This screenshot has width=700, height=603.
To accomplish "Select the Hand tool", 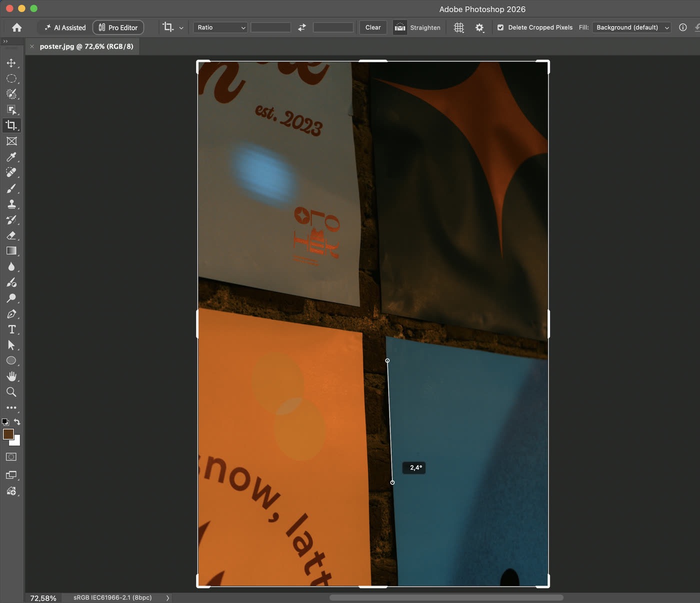I will pos(11,376).
